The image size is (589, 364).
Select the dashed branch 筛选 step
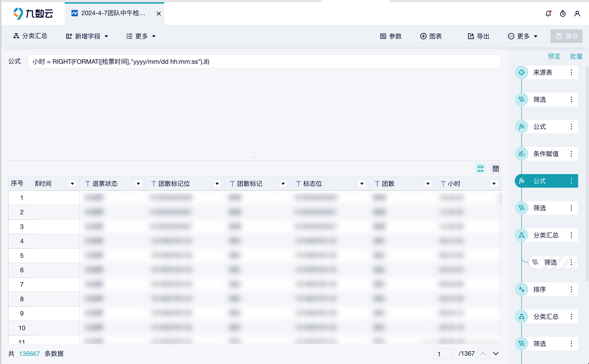point(550,262)
